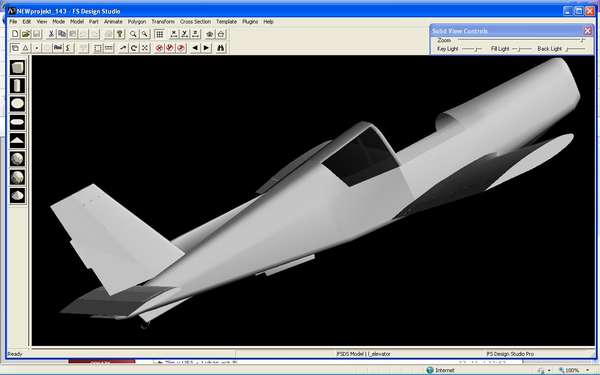Click the 'Ready' status bar text
The image size is (600, 375).
pos(15,354)
